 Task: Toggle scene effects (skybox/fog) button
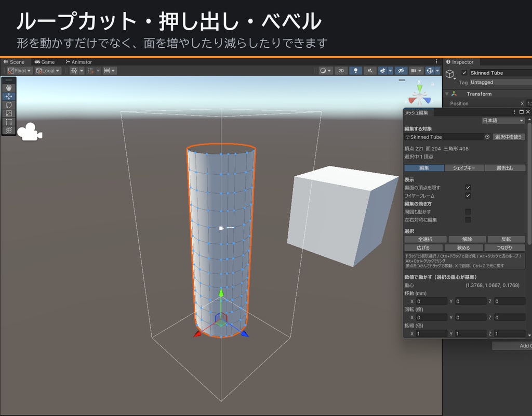click(383, 71)
